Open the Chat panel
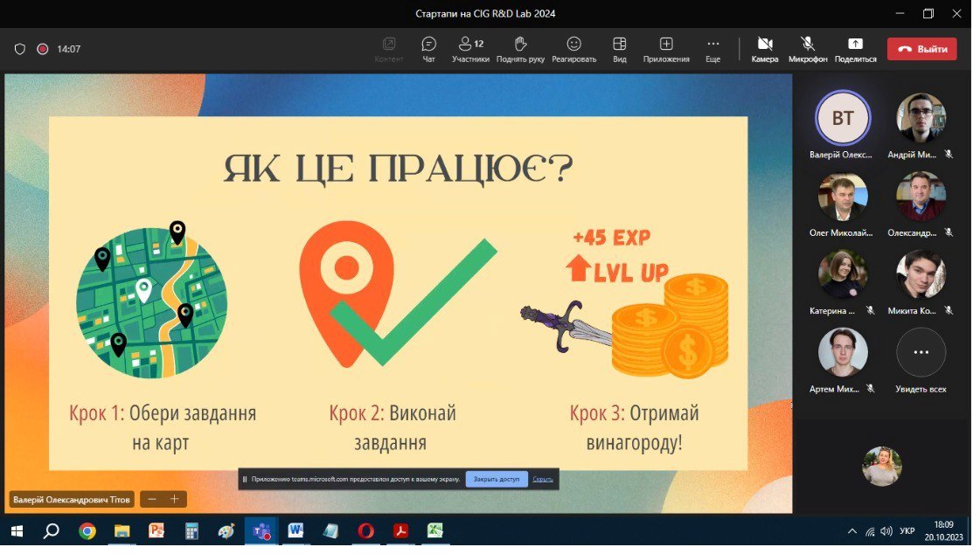 pyautogui.click(x=428, y=49)
